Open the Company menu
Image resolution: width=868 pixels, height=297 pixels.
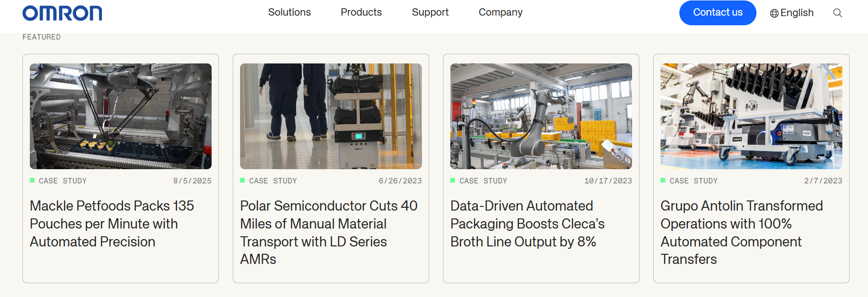(500, 12)
